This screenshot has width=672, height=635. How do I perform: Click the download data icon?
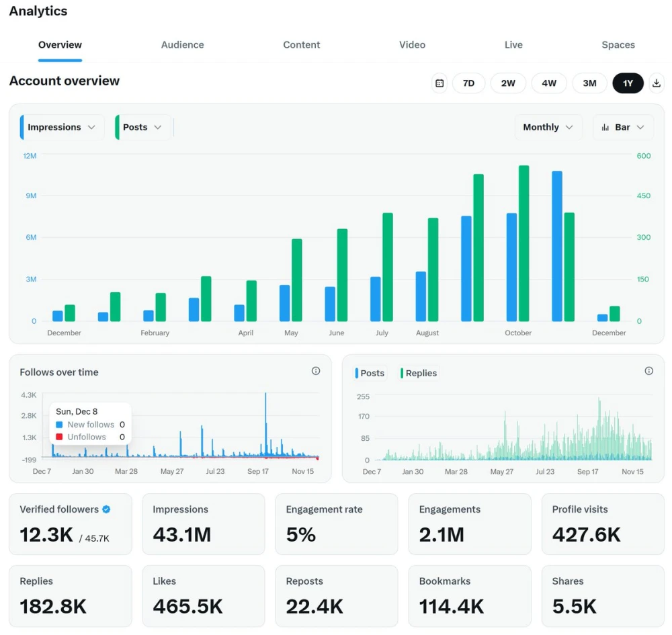(x=657, y=83)
